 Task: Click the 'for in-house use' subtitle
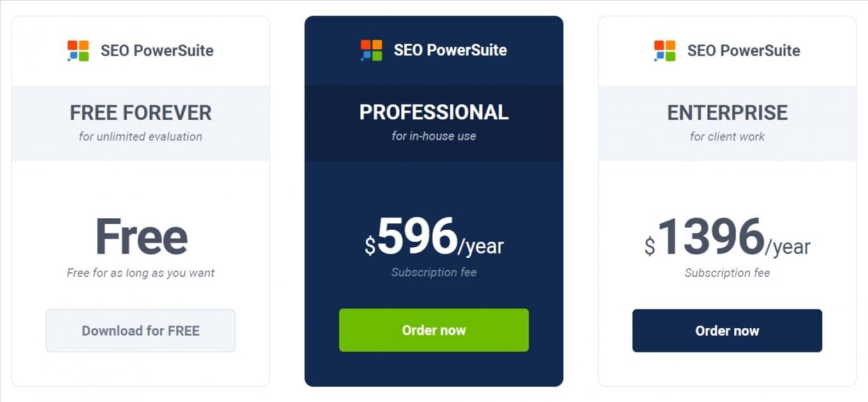click(x=433, y=135)
